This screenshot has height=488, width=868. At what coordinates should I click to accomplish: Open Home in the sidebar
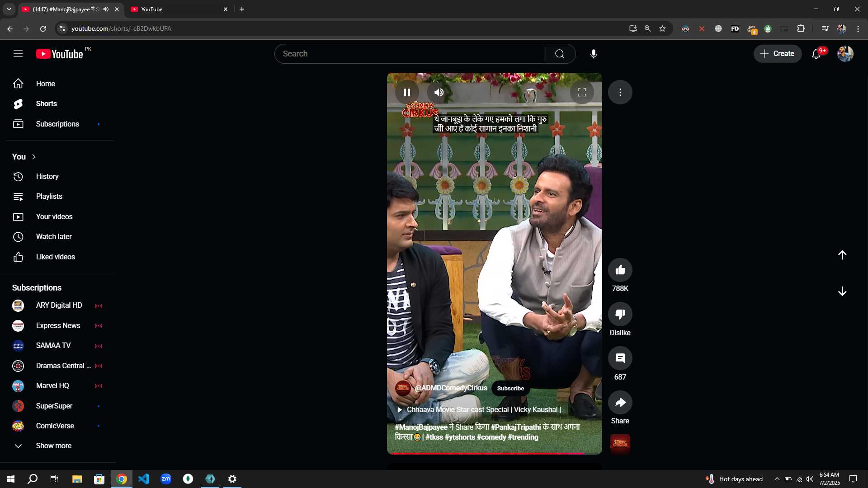tap(58, 84)
